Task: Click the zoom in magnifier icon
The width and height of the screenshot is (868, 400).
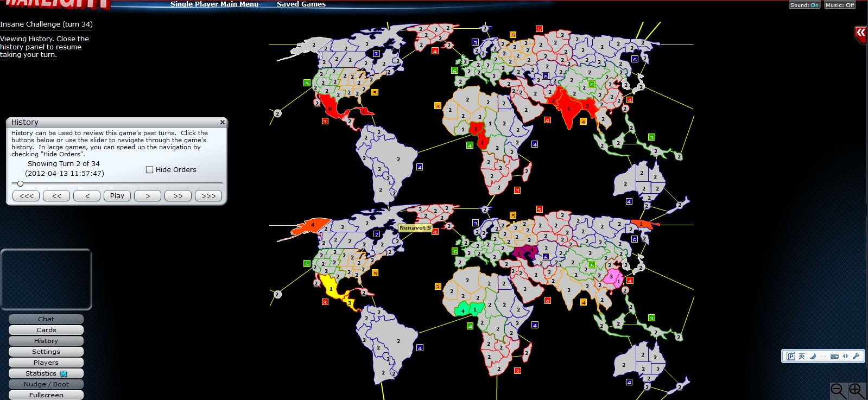Action: click(x=857, y=391)
